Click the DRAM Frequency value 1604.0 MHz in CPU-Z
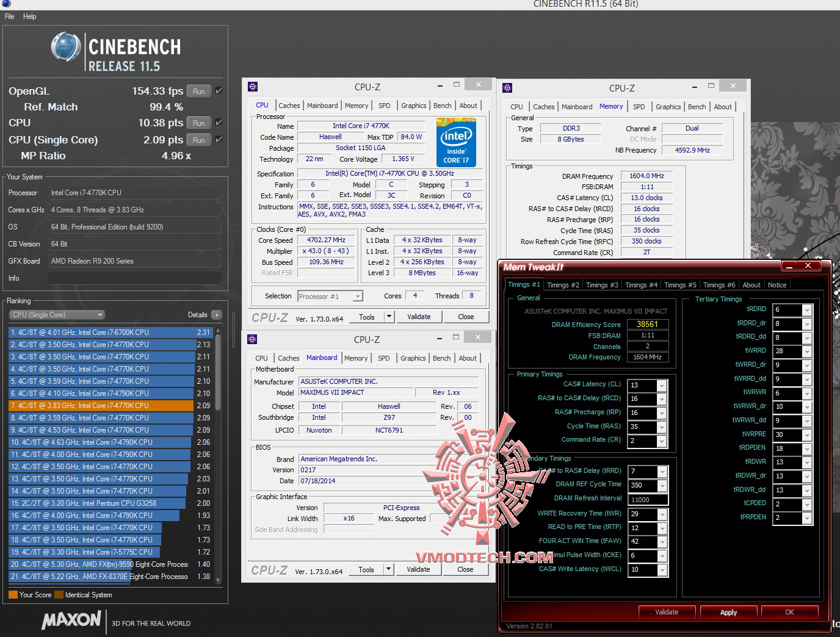Viewport: 840px width, 637px height. (646, 176)
